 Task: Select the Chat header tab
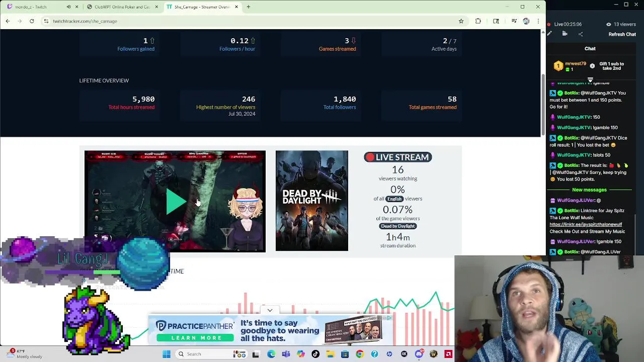(x=590, y=49)
